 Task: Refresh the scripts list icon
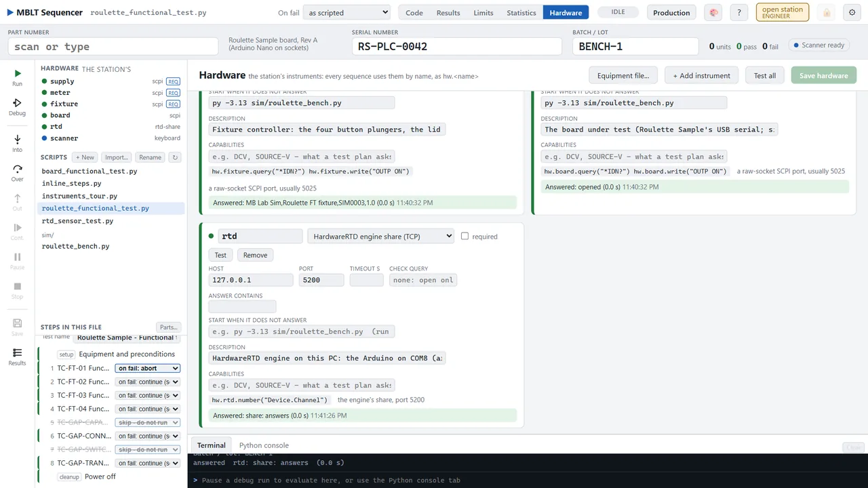click(175, 157)
